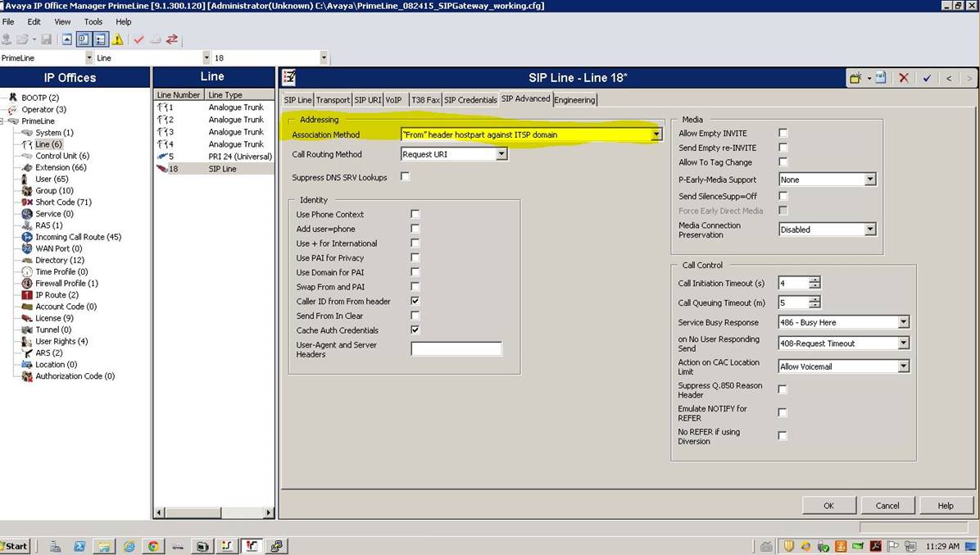This screenshot has height=555, width=980.
Task: Select Firewall Profile (1) tree node
Action: point(67,283)
